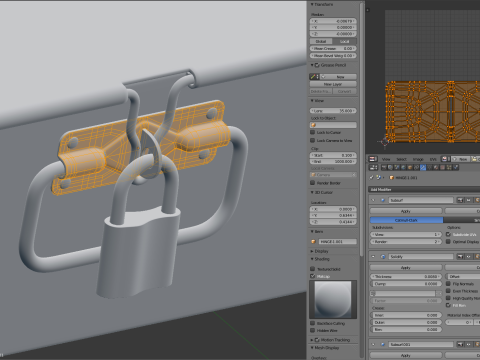Open the Particles properties tab
This screenshot has height=360, width=480.
(x=449, y=167)
